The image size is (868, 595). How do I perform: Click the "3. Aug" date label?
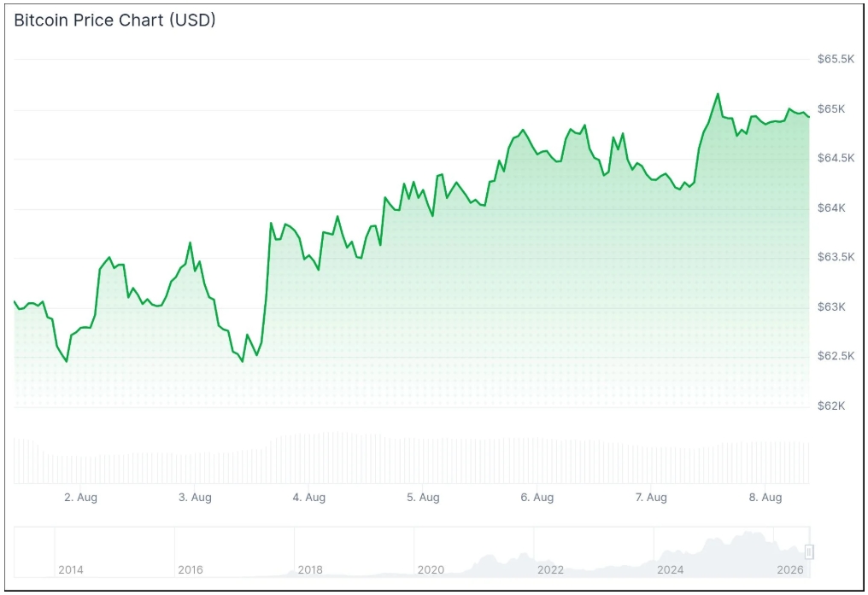click(x=195, y=497)
